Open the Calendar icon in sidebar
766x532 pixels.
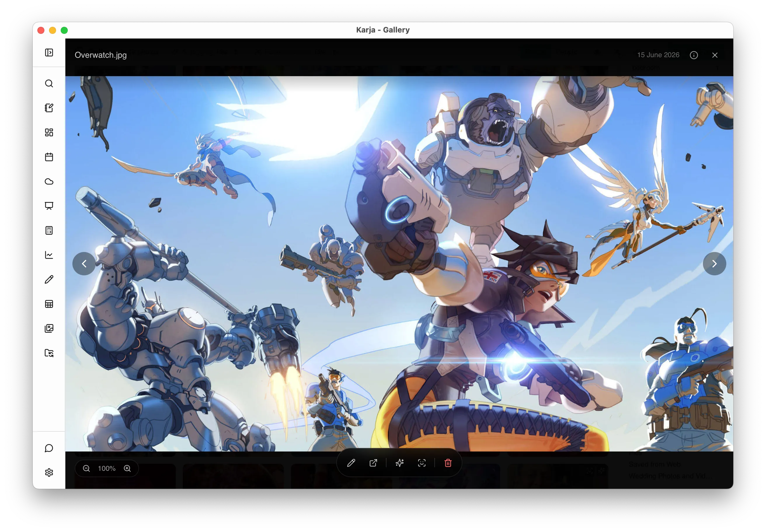coord(49,157)
